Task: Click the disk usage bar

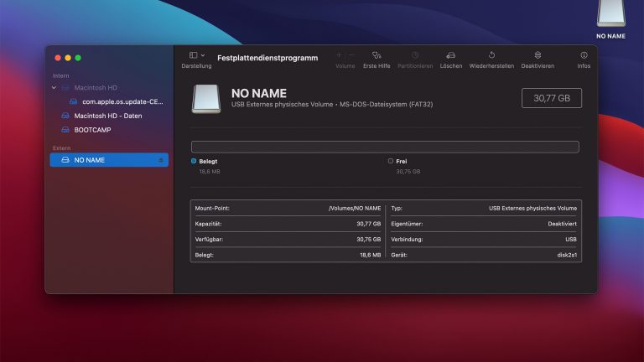Action: coord(385,147)
